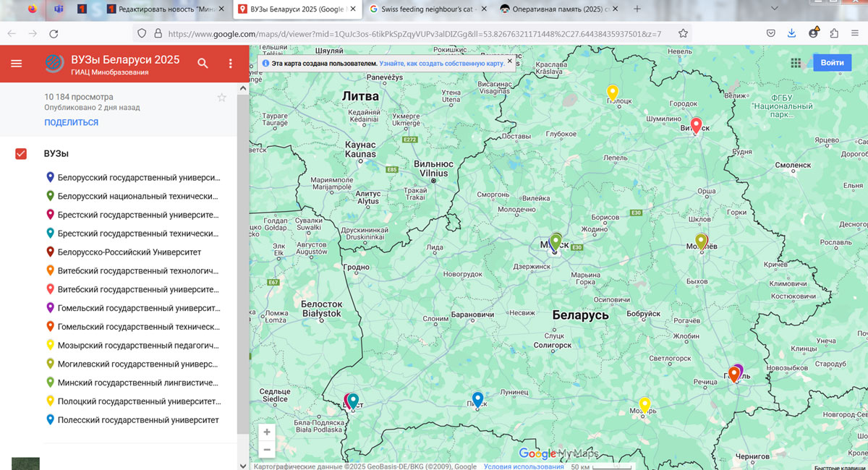The width and height of the screenshot is (868, 470).
Task: Click the Google apps grid icon
Action: [x=796, y=63]
